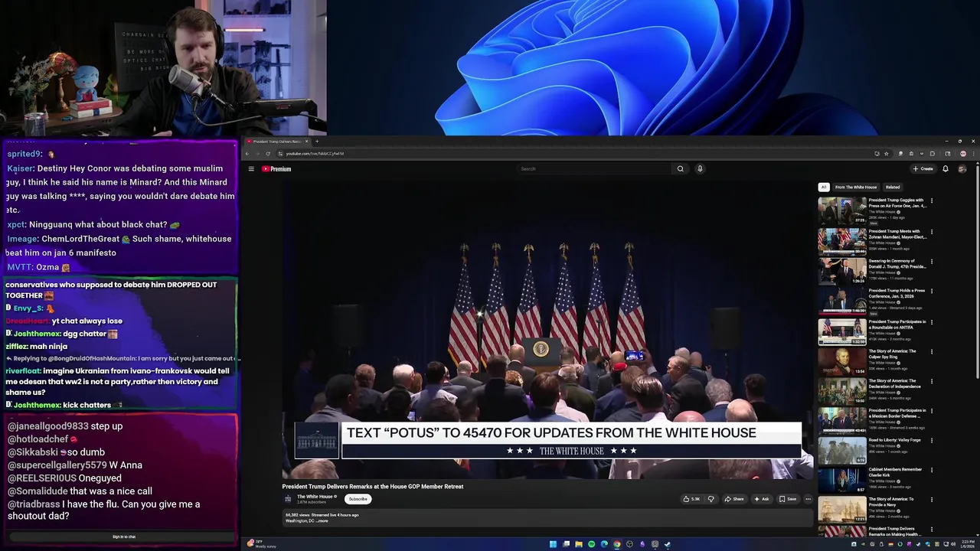Viewport: 980px width, 551px height.
Task: Open the Declaration of Independence video thumbnail
Action: (842, 391)
